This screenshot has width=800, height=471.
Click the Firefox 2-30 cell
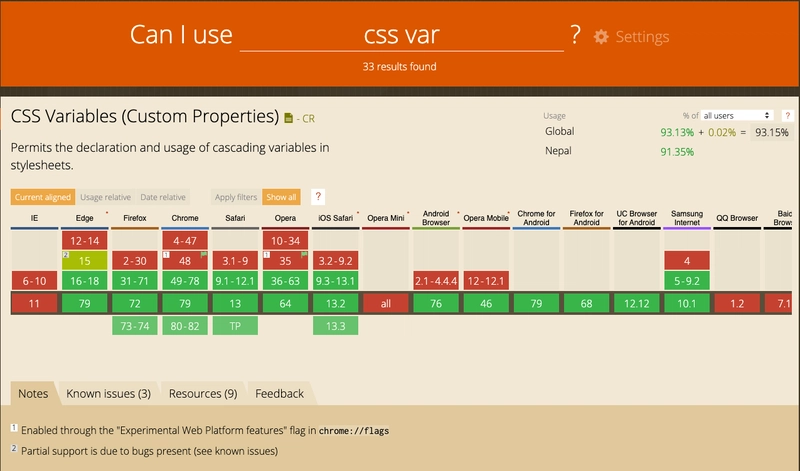click(135, 261)
